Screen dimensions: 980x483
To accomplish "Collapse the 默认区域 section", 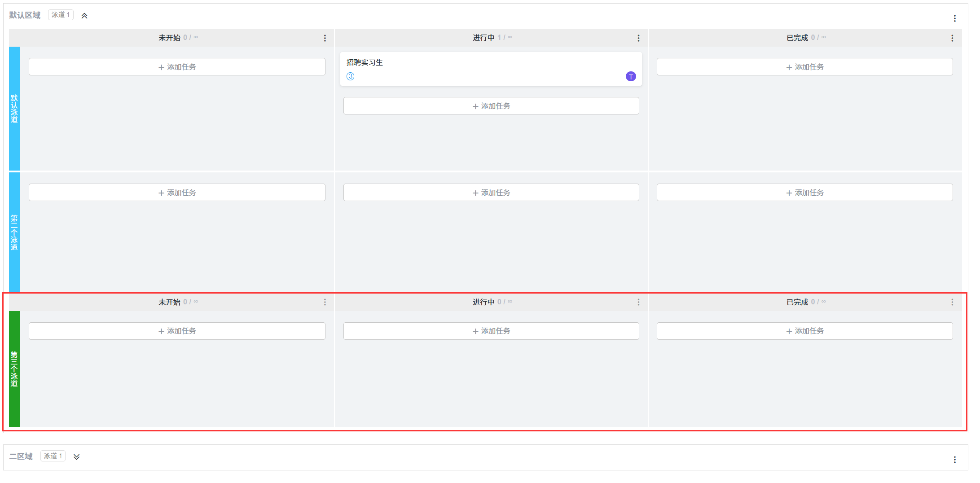I will (x=84, y=16).
